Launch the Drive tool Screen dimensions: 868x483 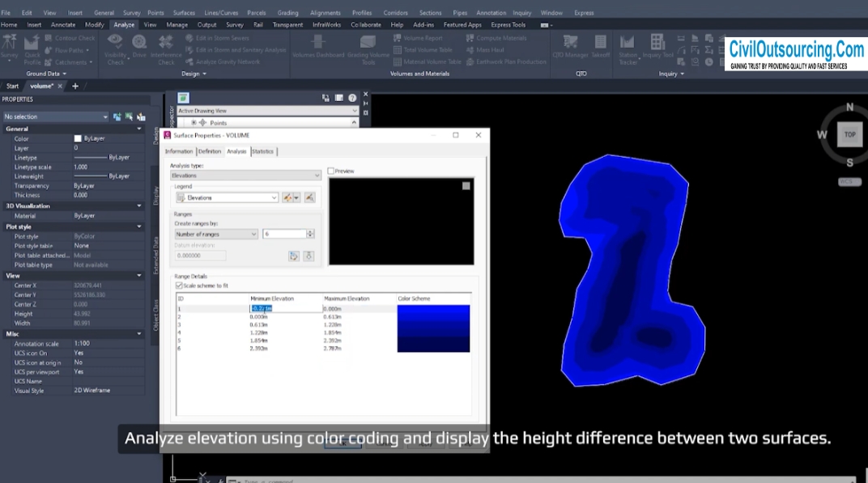(x=139, y=46)
